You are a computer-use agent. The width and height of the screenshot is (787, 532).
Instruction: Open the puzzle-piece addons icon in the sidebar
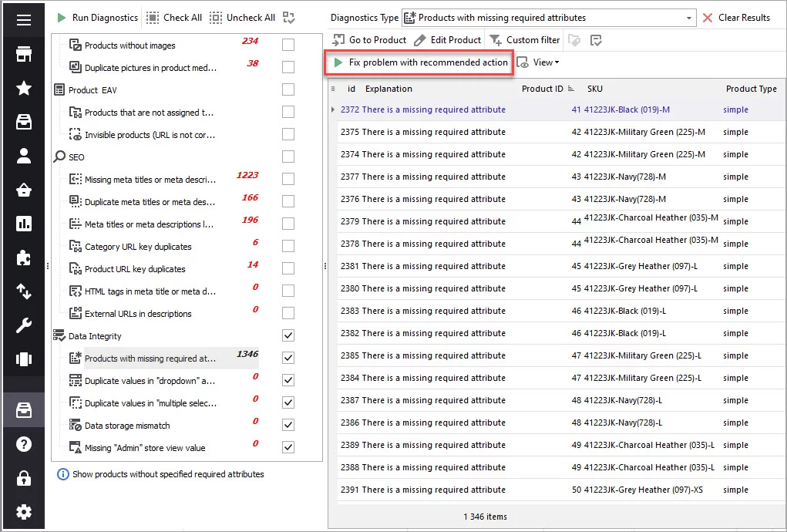point(24,258)
